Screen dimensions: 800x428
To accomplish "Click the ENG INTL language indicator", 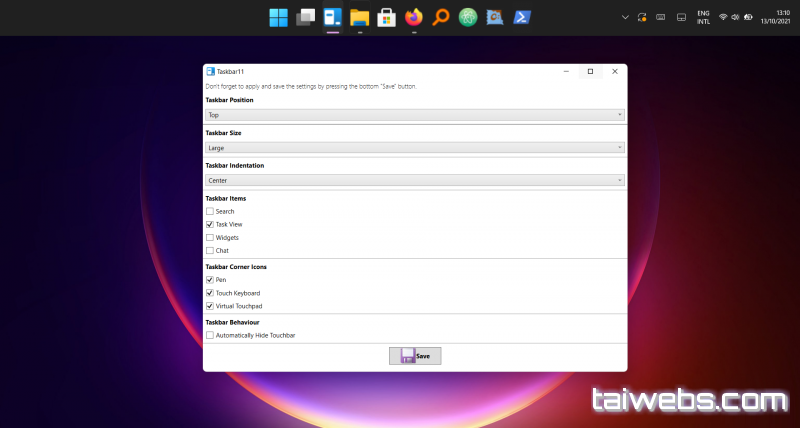I will coord(704,17).
